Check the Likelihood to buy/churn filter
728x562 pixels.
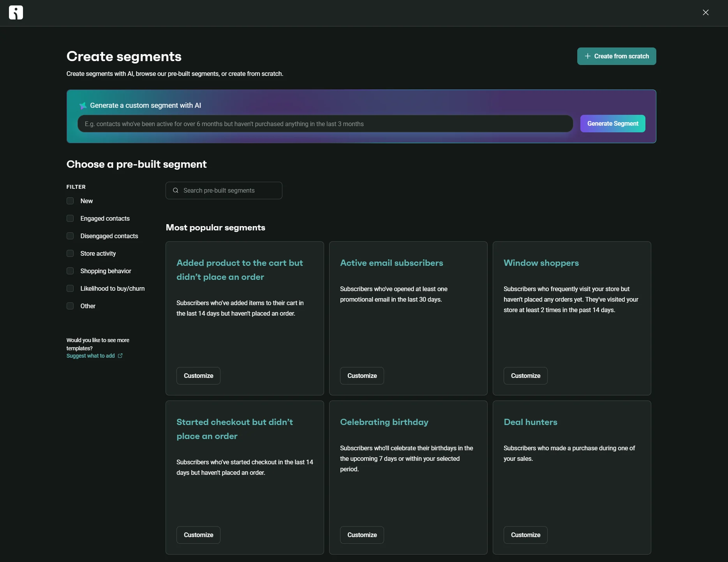70,288
